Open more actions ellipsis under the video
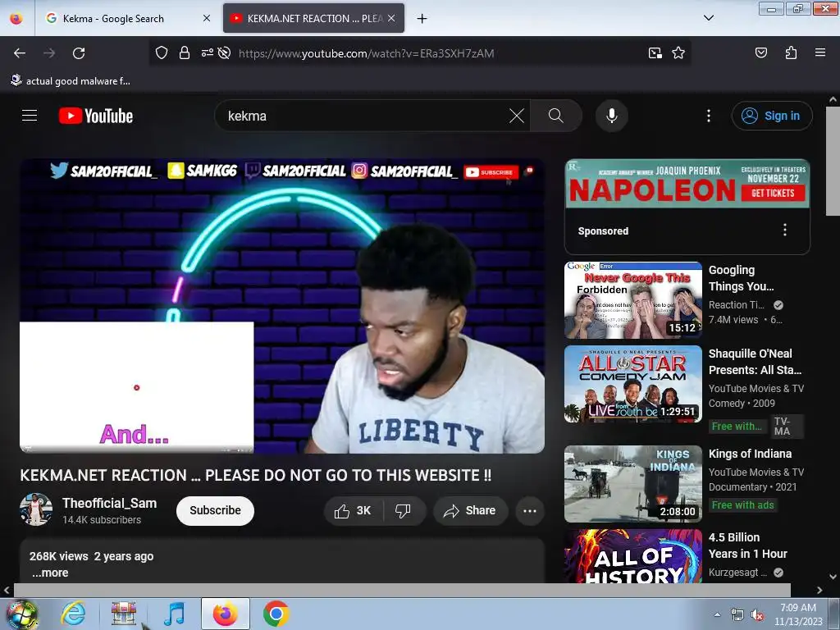Screen dimensions: 840x630 coord(530,510)
